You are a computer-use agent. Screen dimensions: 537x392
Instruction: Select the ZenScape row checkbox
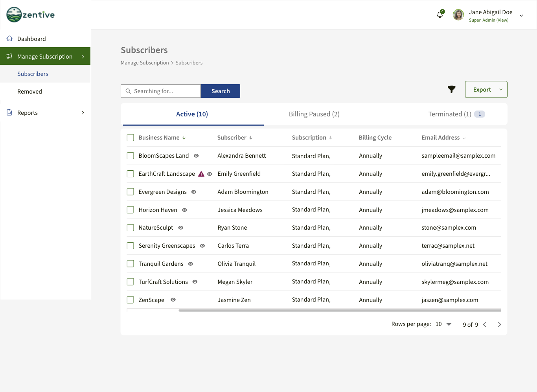131,300
